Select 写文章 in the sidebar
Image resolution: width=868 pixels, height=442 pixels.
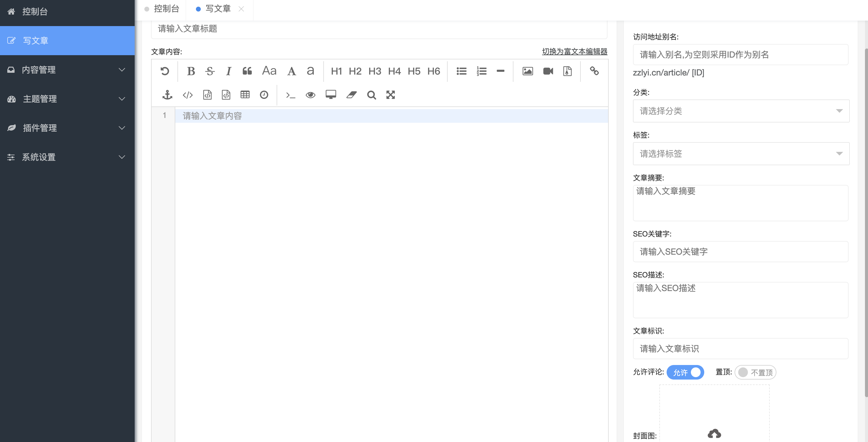click(67, 40)
